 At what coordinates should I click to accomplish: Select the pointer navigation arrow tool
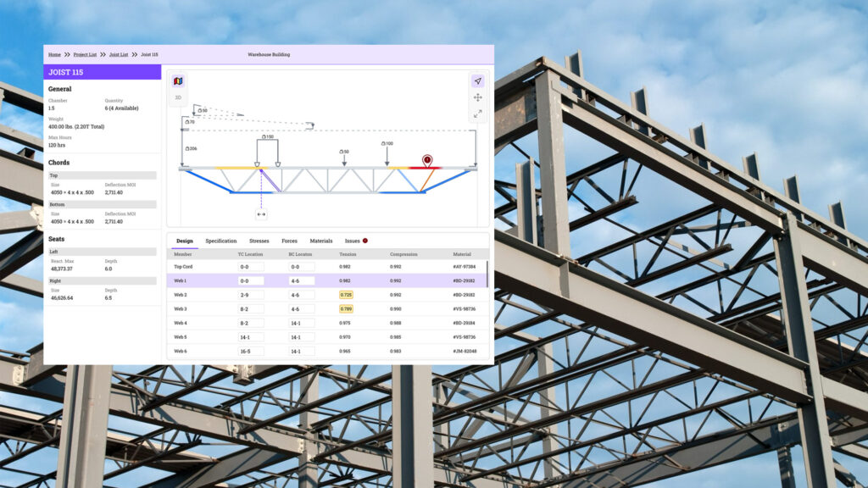(477, 81)
